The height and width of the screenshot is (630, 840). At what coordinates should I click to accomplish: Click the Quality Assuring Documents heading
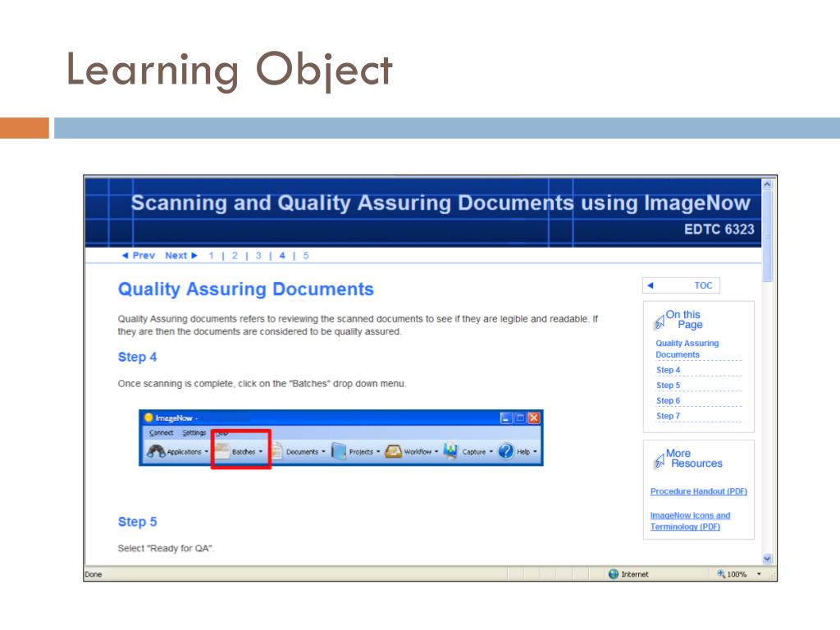246,290
